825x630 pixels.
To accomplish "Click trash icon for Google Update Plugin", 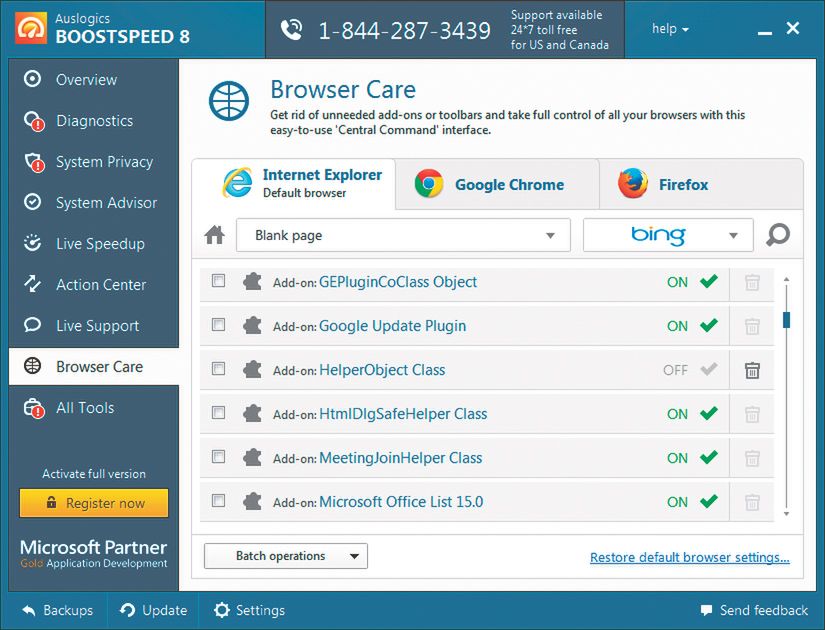I will (752, 326).
